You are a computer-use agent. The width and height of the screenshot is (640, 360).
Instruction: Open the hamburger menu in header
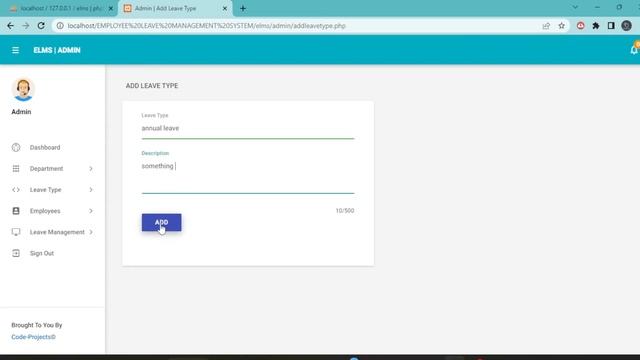16,50
